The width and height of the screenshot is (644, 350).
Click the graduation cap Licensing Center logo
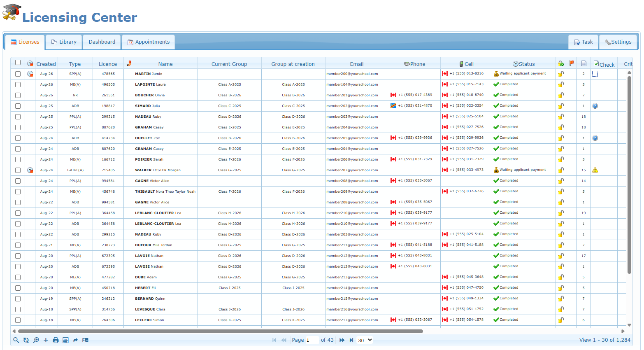tap(12, 12)
